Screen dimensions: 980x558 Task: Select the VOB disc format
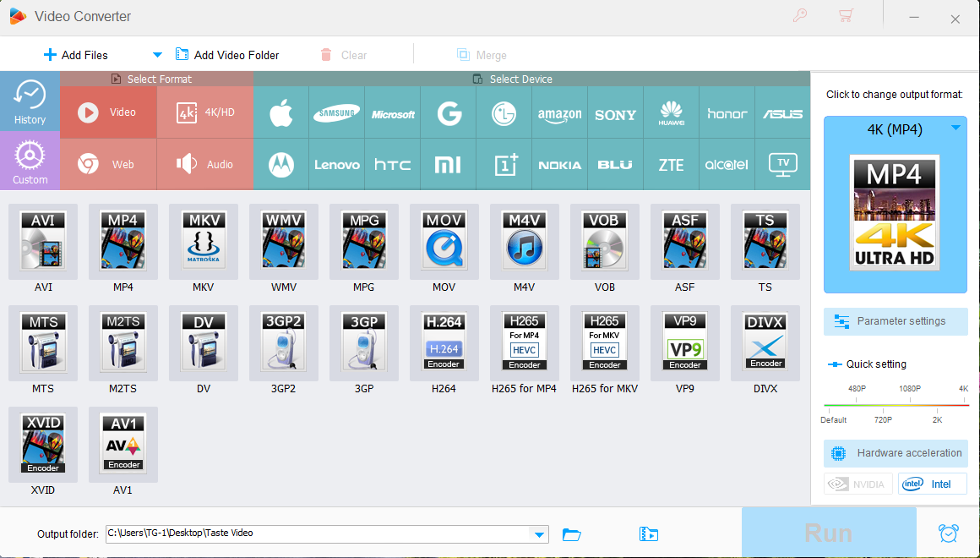click(x=604, y=242)
